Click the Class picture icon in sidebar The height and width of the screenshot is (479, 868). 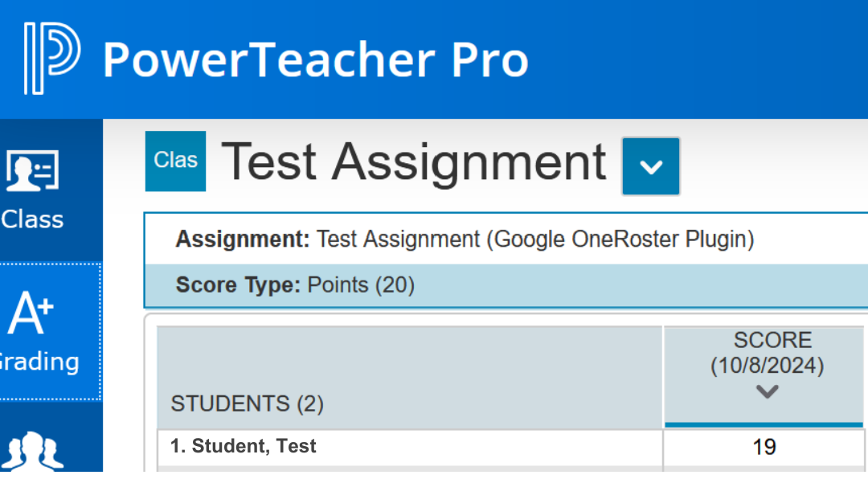click(31, 170)
